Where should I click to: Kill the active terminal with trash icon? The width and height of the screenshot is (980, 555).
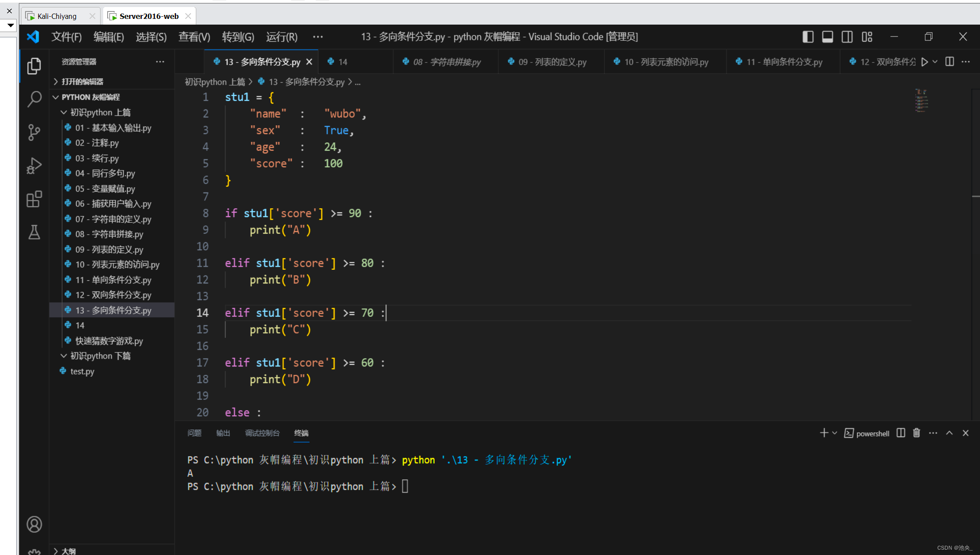[916, 433]
